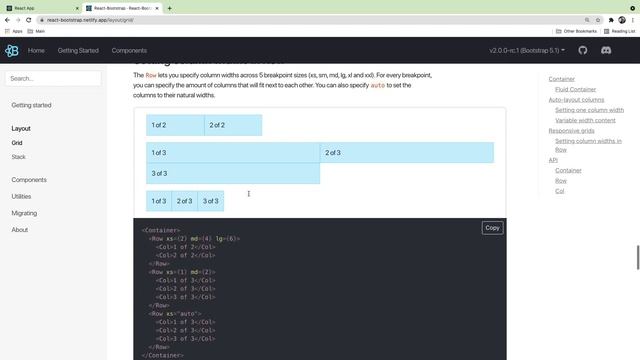Jump to Setting column widths in Row
The height and width of the screenshot is (360, 640).
pos(588,145)
